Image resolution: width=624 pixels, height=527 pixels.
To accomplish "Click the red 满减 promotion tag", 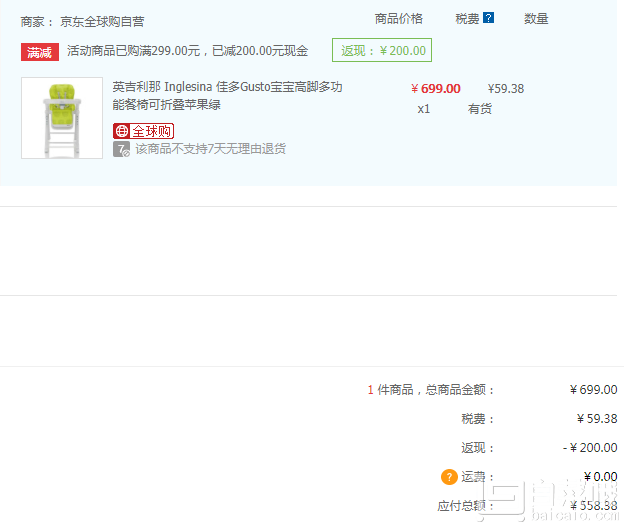I will [x=40, y=52].
